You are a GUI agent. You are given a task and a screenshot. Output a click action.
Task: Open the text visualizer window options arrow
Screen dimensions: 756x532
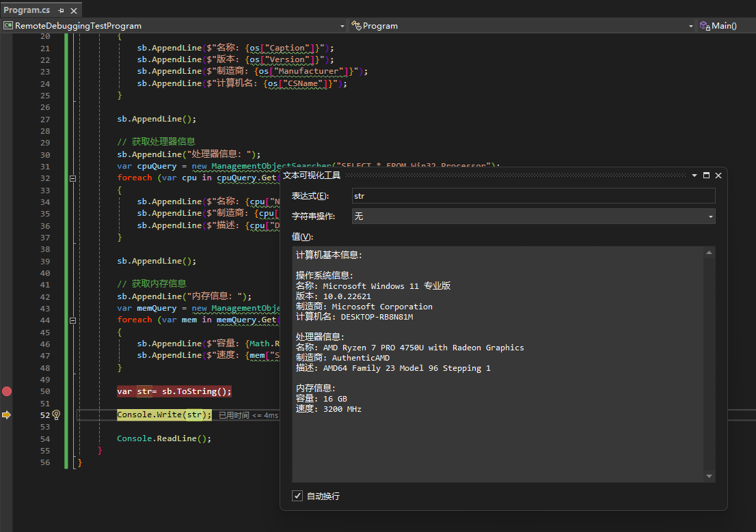pyautogui.click(x=694, y=176)
